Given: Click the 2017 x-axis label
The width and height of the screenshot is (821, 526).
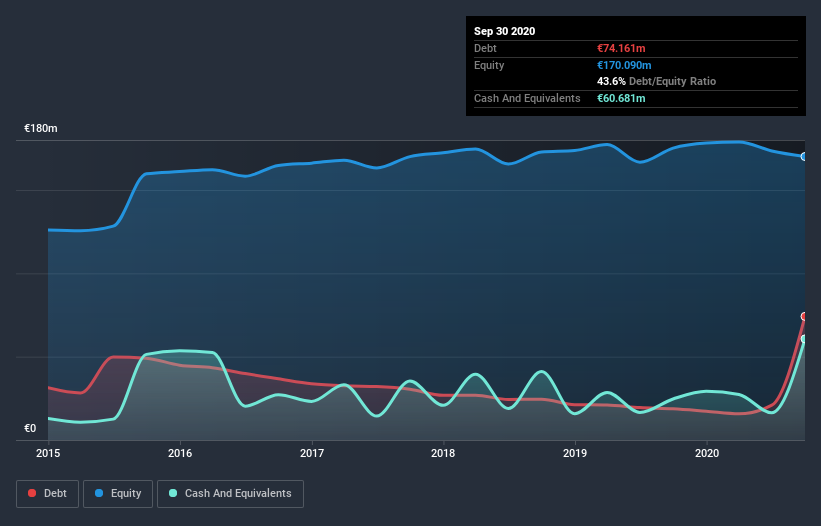Looking at the screenshot, I should click(312, 454).
